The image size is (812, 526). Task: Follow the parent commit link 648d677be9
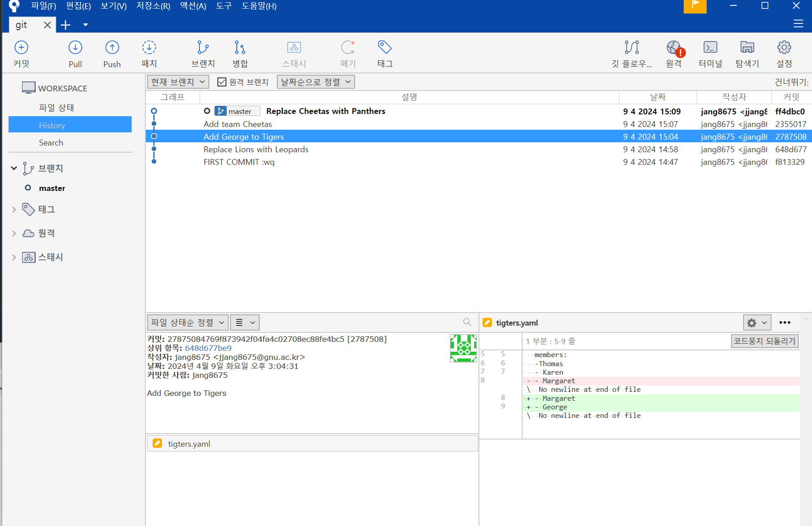(x=208, y=348)
